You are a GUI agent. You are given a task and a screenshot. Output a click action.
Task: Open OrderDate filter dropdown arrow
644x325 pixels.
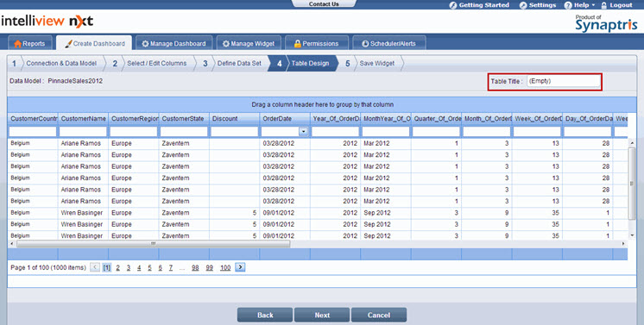(x=304, y=131)
